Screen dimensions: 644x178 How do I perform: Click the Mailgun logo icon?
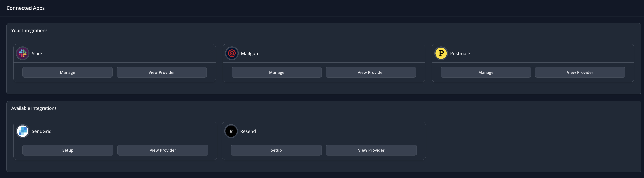(x=232, y=53)
